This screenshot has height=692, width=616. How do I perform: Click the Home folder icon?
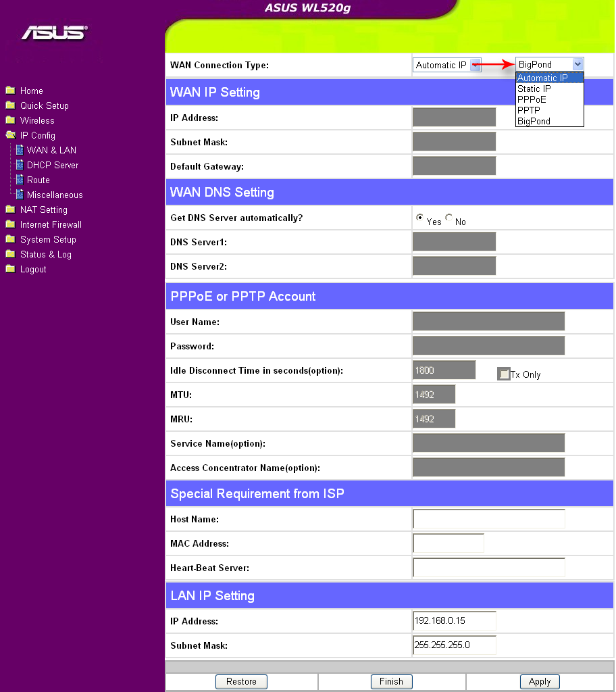[x=11, y=91]
